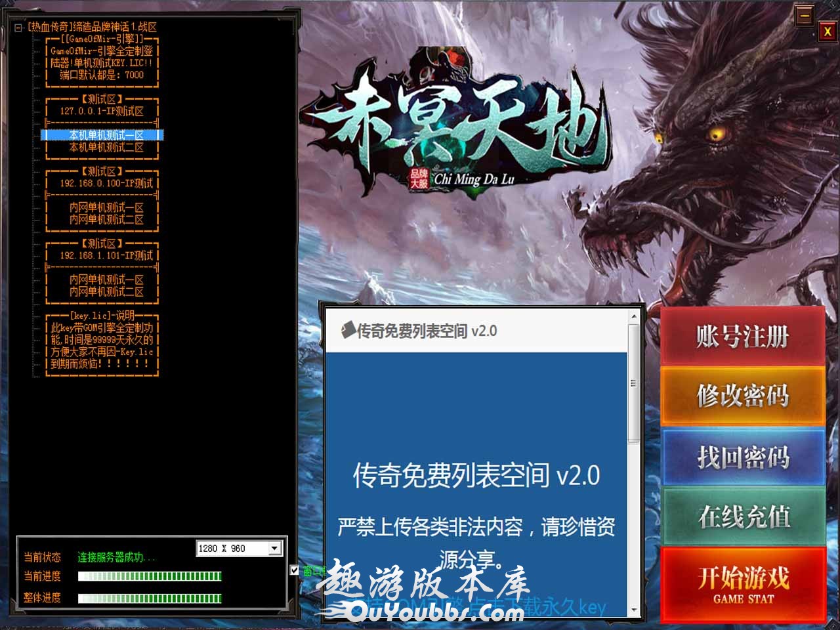Click the 当前进度 progress bar

coord(150,576)
